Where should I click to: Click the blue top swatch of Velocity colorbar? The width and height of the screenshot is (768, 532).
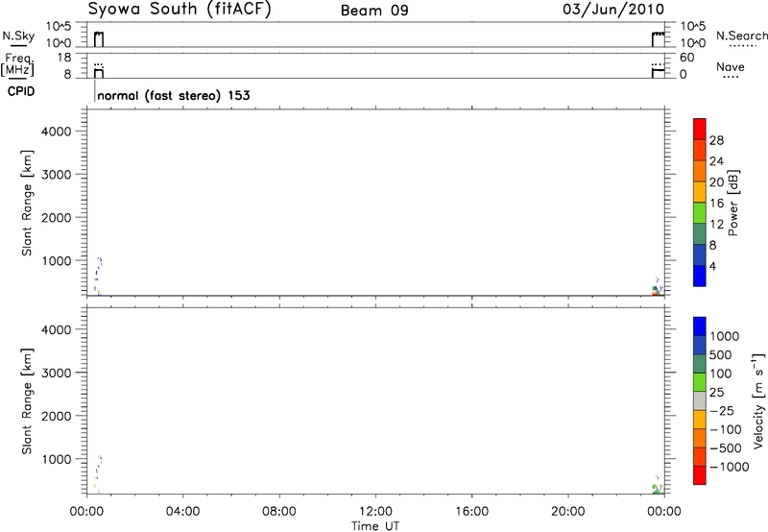[x=700, y=326]
